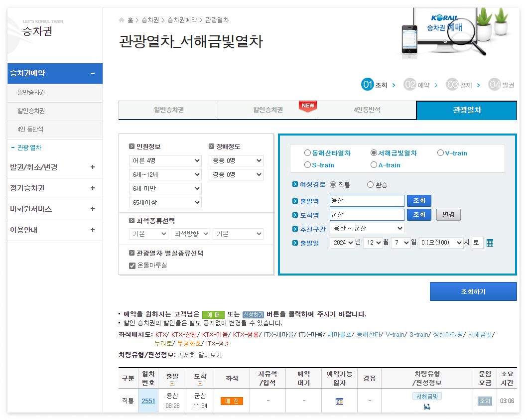Toggle the 온돌마루실 checkbox
This screenshot has height=420, width=527.
[x=132, y=266]
